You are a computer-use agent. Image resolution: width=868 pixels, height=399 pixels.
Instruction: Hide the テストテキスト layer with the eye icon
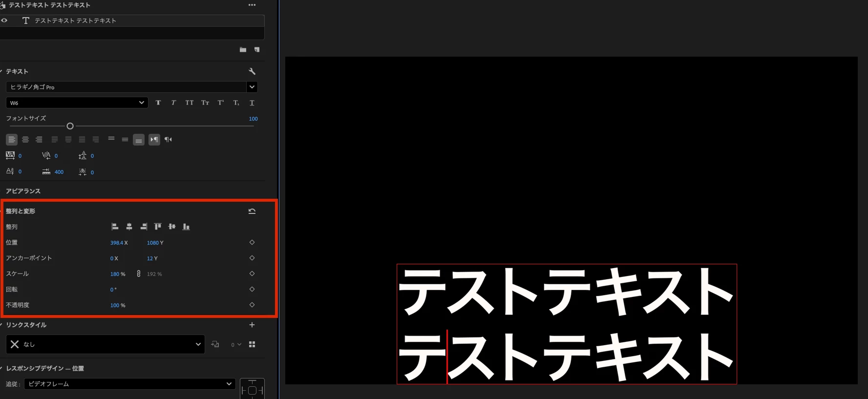(4, 21)
